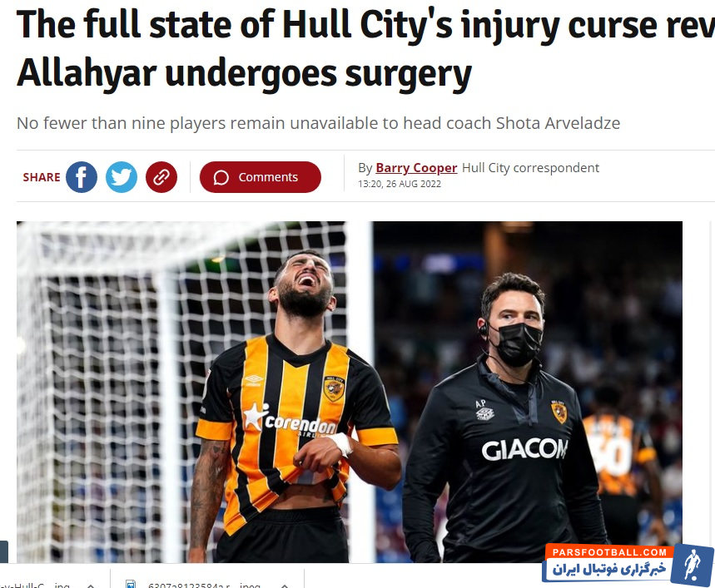Click the publish date 26 AUG 2022
The height and width of the screenshot is (588, 715).
[414, 184]
